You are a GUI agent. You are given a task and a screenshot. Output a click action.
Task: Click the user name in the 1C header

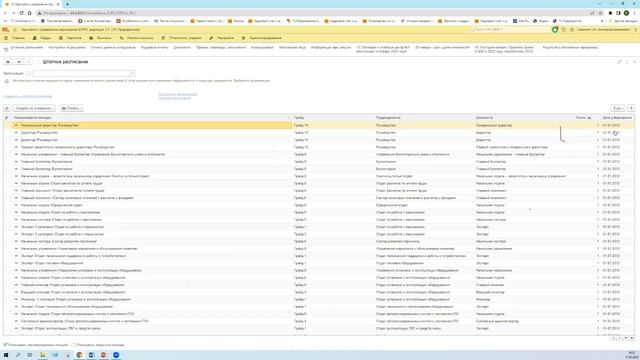pos(603,30)
